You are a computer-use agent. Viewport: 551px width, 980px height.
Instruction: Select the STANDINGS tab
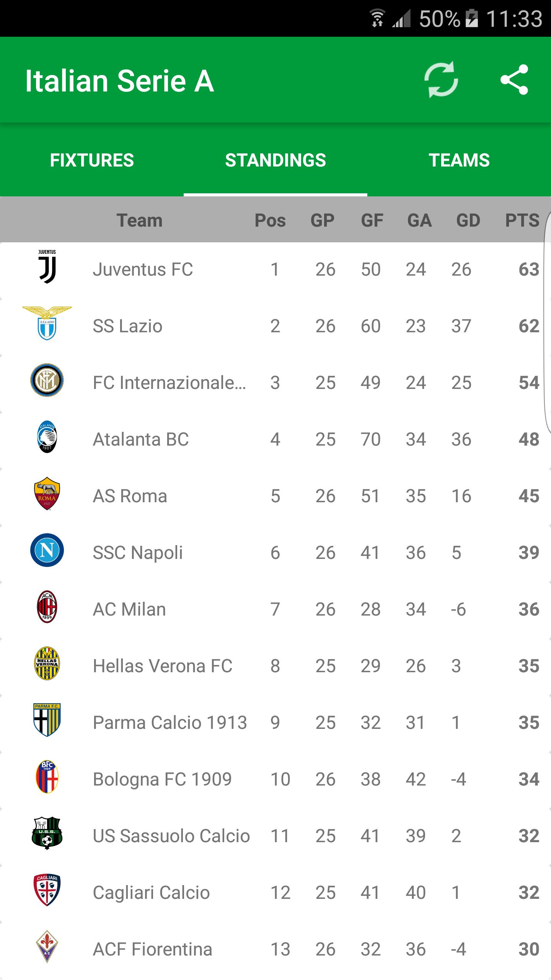coord(275,160)
